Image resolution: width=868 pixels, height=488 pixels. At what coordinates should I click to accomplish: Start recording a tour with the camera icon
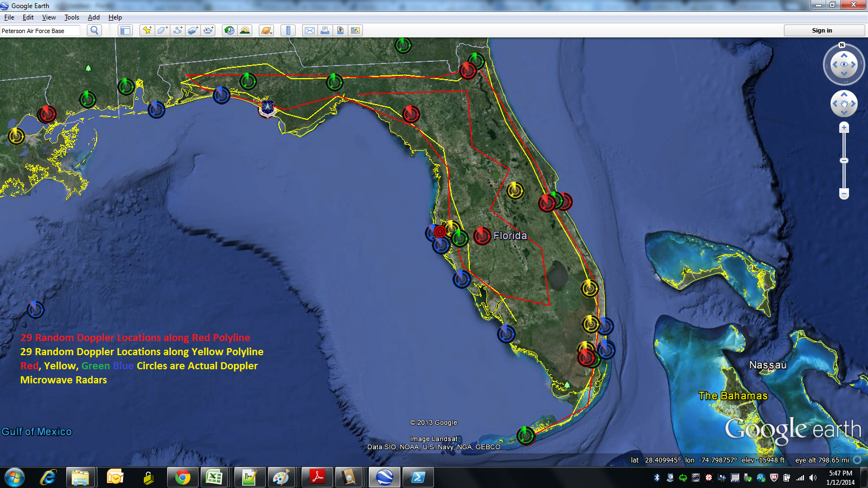point(208,30)
